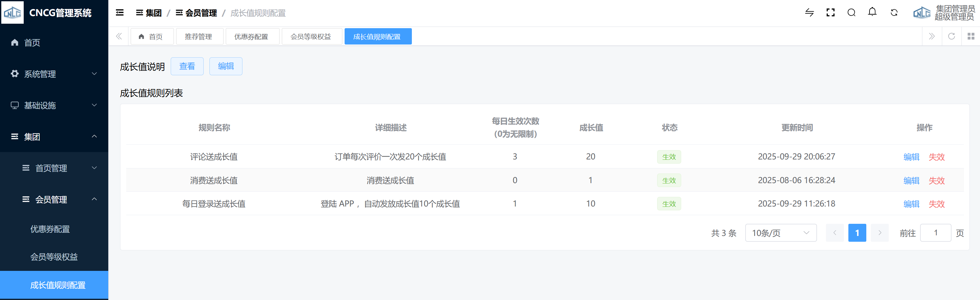Click the switch arrows icon in header
Viewport: 980px width, 300px height.
(809, 13)
